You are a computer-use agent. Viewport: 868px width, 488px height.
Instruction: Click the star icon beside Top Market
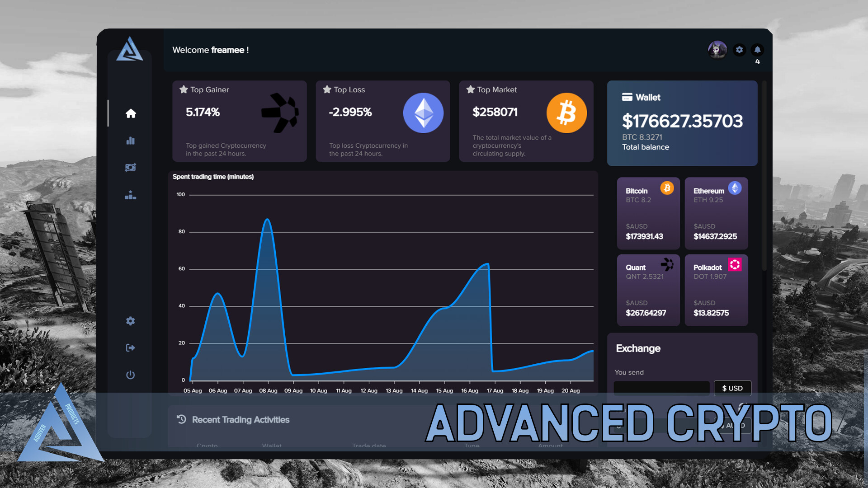coord(470,89)
